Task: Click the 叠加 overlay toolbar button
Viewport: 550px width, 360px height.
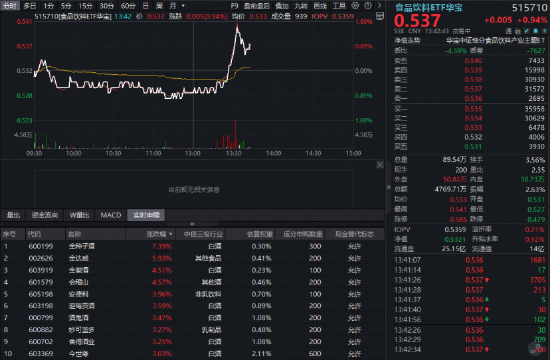Action: pos(282,6)
